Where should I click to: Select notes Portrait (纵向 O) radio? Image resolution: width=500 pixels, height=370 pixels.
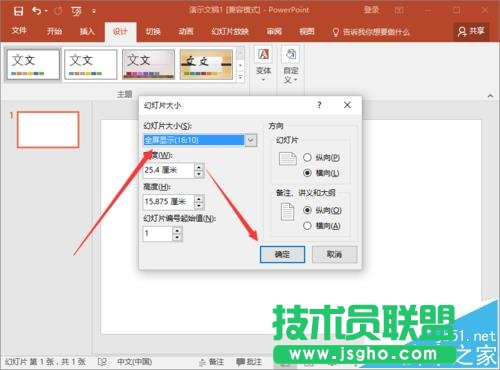tap(307, 210)
